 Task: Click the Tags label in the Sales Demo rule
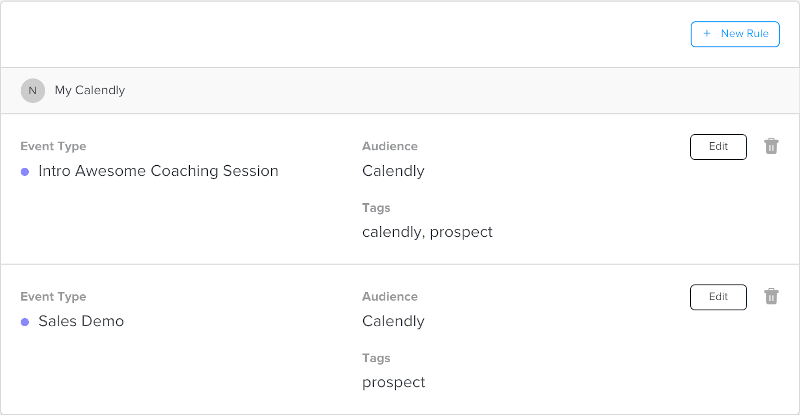point(376,358)
